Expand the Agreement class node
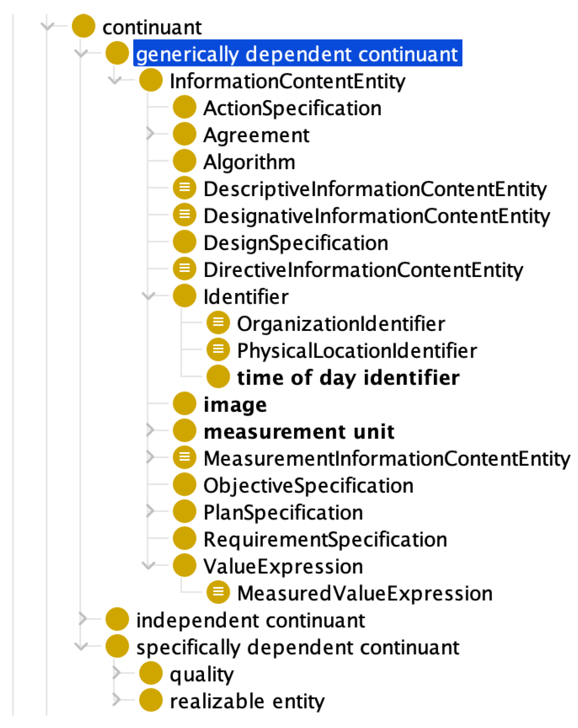This screenshot has width=578, height=728. pyautogui.click(x=150, y=134)
